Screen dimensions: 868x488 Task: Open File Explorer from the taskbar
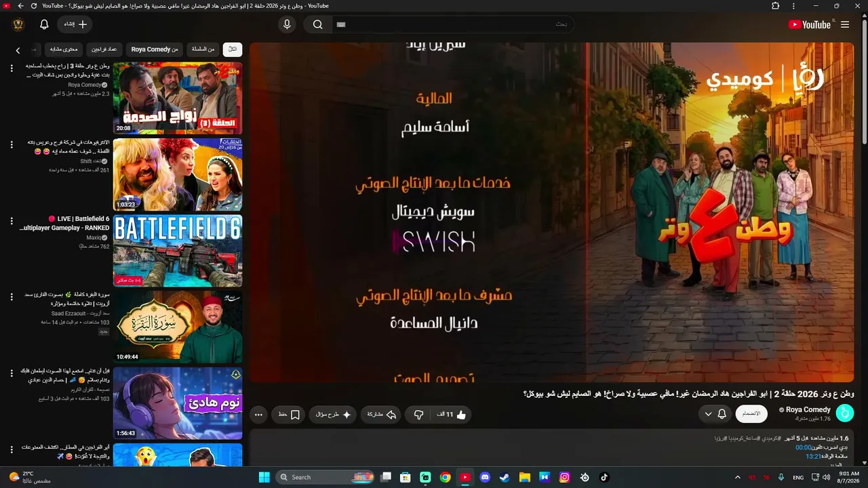[x=524, y=477]
